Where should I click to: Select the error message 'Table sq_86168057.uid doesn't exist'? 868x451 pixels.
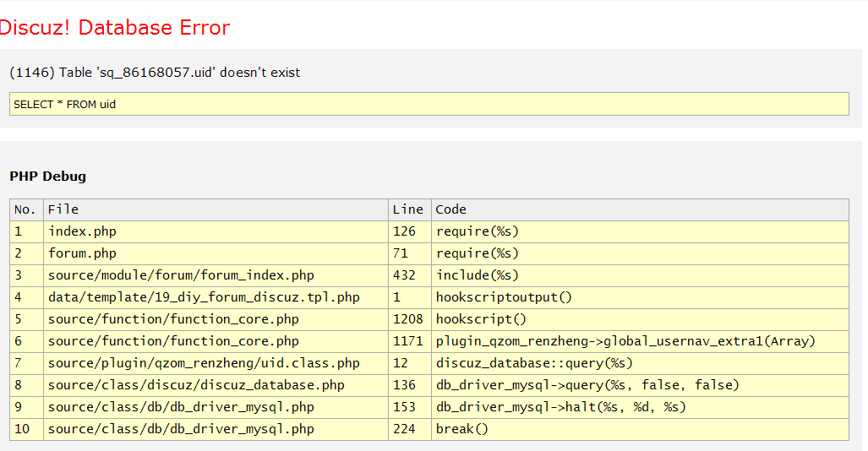180,73
